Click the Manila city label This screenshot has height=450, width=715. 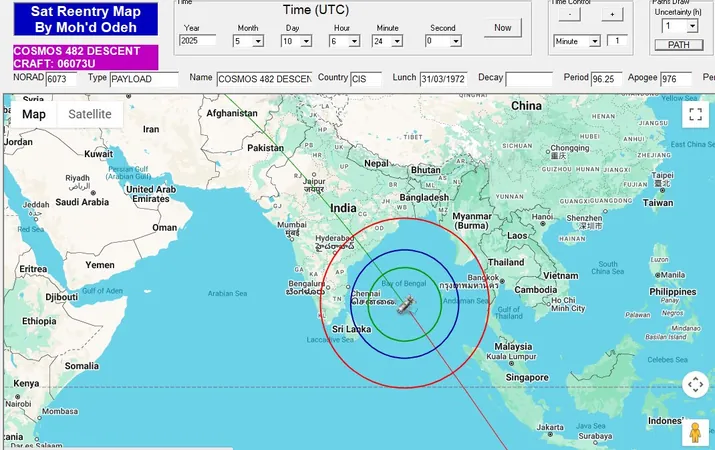click(x=673, y=275)
